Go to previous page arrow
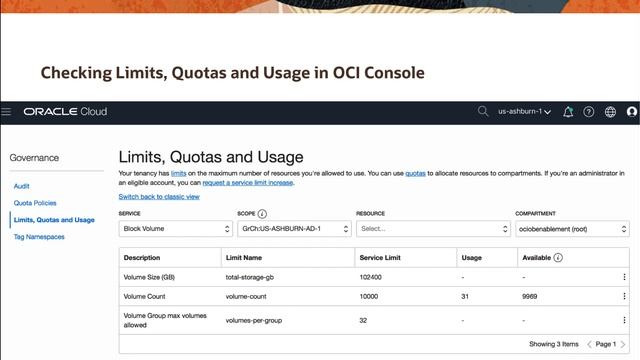 (589, 344)
